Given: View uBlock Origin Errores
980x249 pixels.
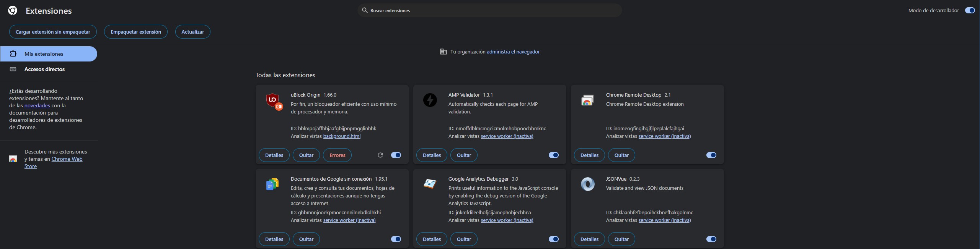Looking at the screenshot, I should point(337,155).
